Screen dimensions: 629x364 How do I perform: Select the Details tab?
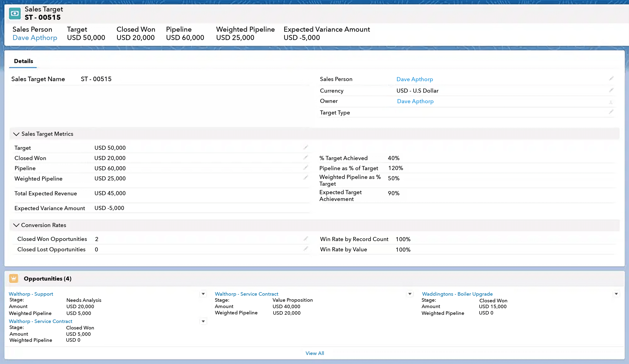click(x=23, y=61)
